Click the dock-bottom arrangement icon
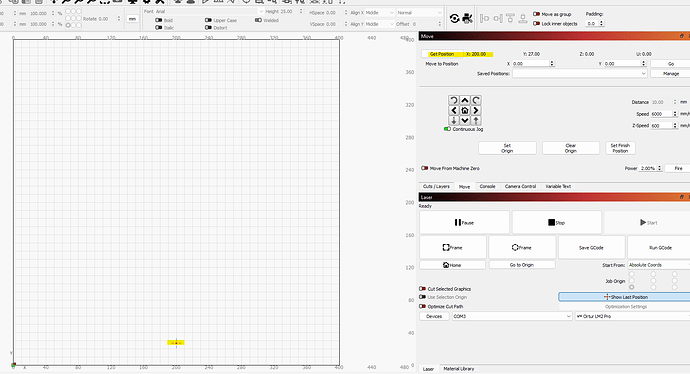The image size is (690, 374). pos(523,18)
